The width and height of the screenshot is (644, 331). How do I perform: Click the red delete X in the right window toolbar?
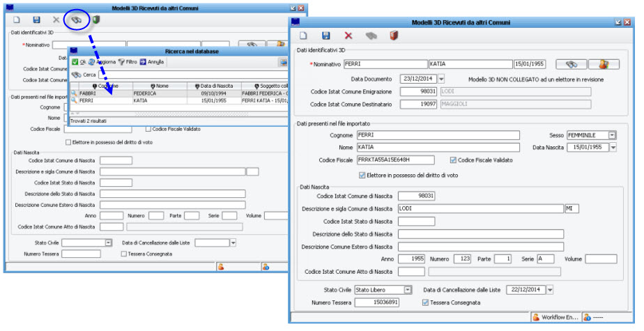coord(348,36)
